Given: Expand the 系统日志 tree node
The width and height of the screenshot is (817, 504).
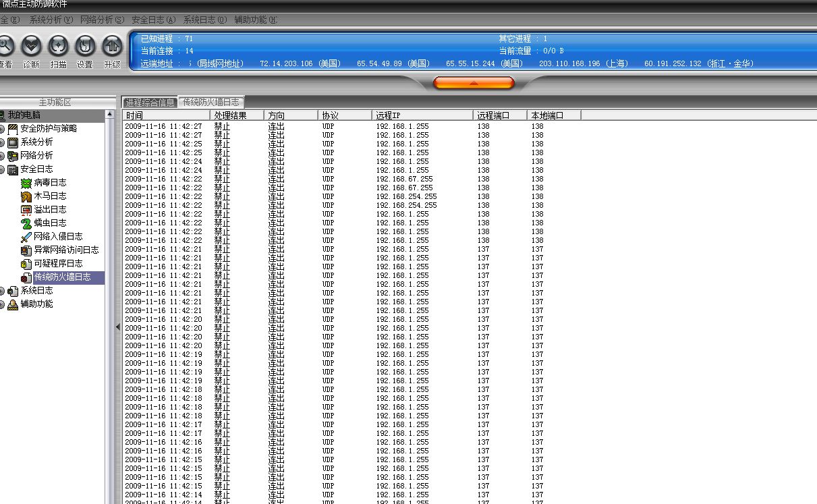Looking at the screenshot, I should coord(2,291).
